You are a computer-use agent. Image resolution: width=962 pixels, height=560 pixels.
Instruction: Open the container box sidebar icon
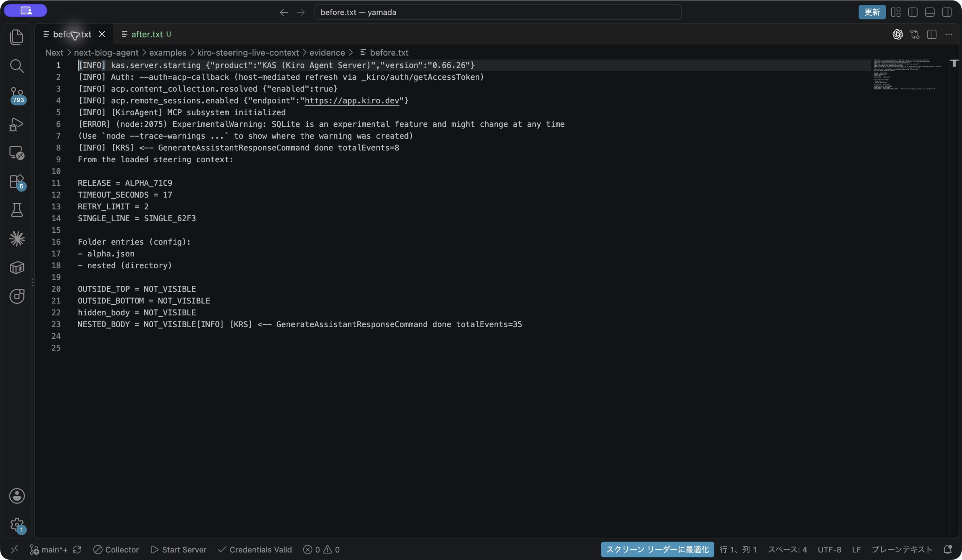[x=17, y=267]
